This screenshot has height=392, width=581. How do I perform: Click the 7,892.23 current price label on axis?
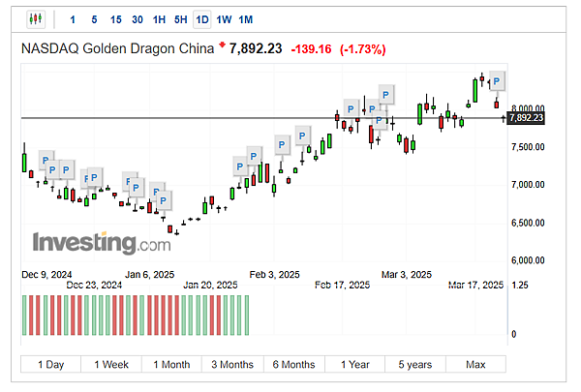click(x=526, y=118)
